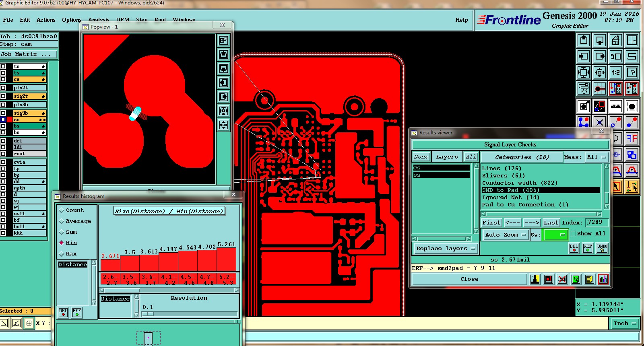Screen dimensions: 644x346
Task: Toggle visibility box of layer drl
Action: point(3,141)
